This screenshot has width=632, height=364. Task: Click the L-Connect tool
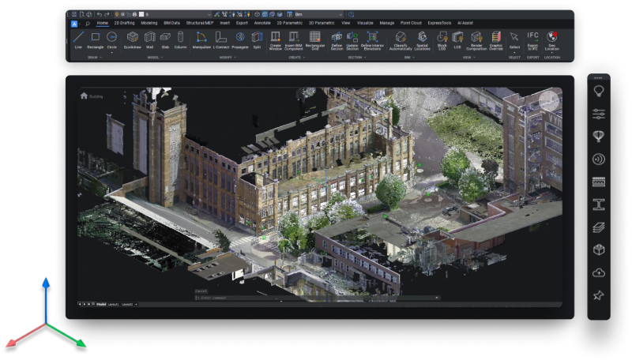click(x=221, y=39)
